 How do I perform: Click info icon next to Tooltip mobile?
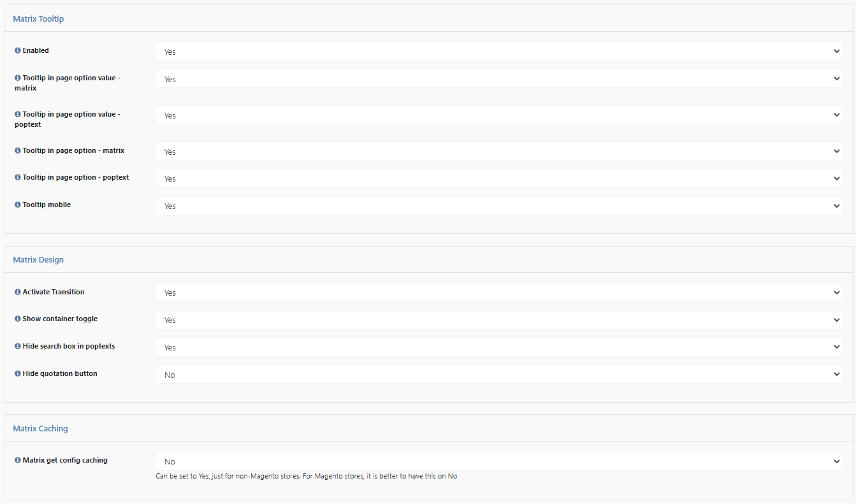click(18, 205)
